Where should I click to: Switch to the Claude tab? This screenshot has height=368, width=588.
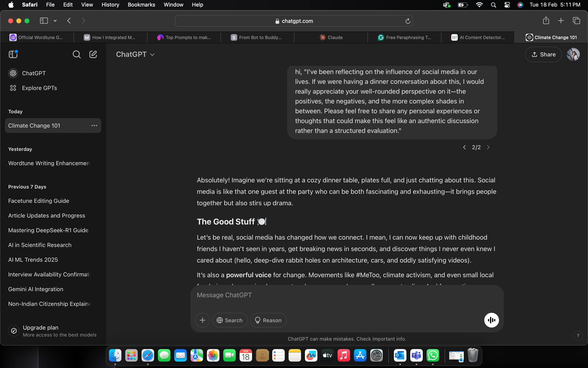(331, 37)
